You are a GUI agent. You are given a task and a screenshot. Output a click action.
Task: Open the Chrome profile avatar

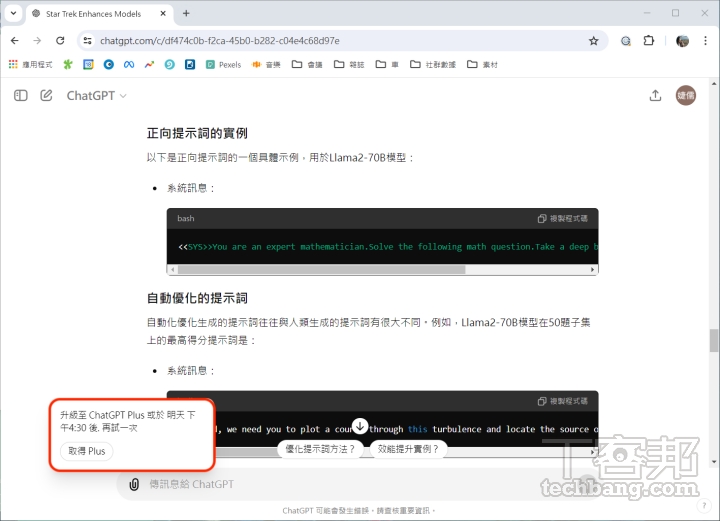(682, 41)
